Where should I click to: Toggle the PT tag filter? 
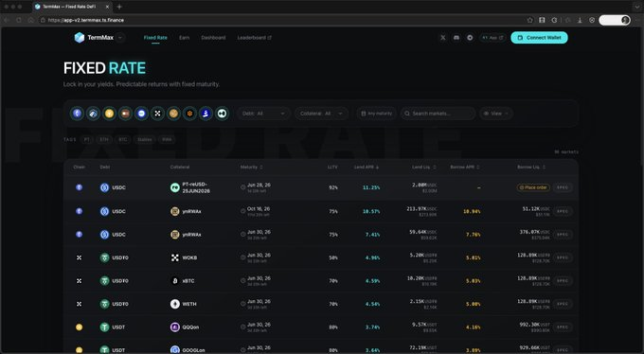pos(87,140)
